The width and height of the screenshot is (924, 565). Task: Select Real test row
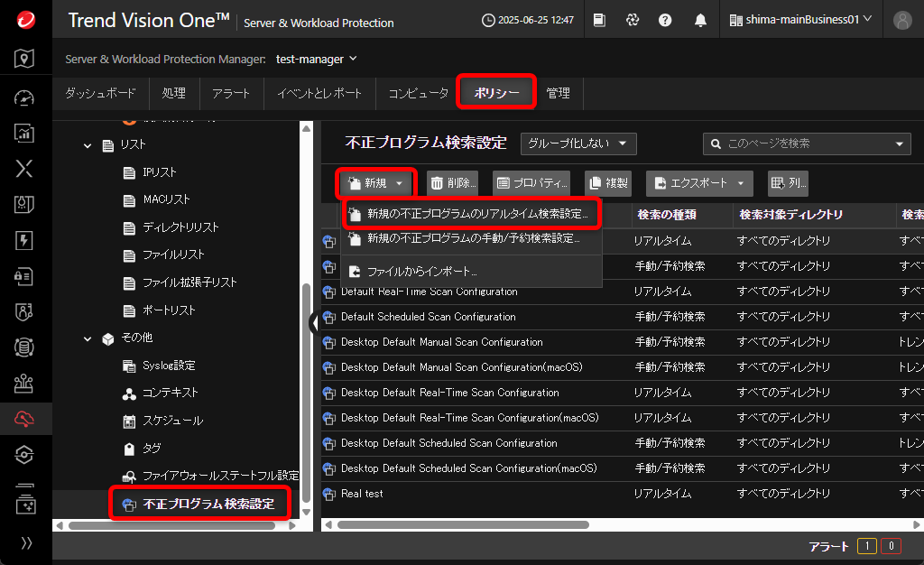(x=623, y=494)
